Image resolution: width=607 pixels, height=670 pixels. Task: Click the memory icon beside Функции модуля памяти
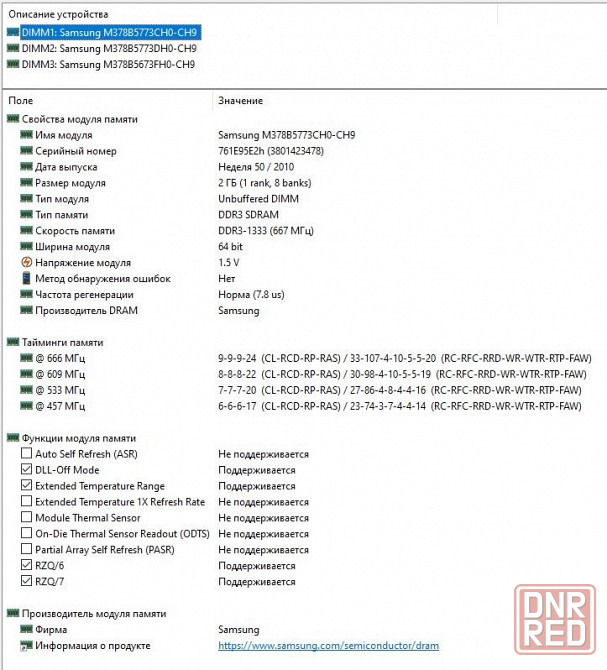tap(13, 438)
